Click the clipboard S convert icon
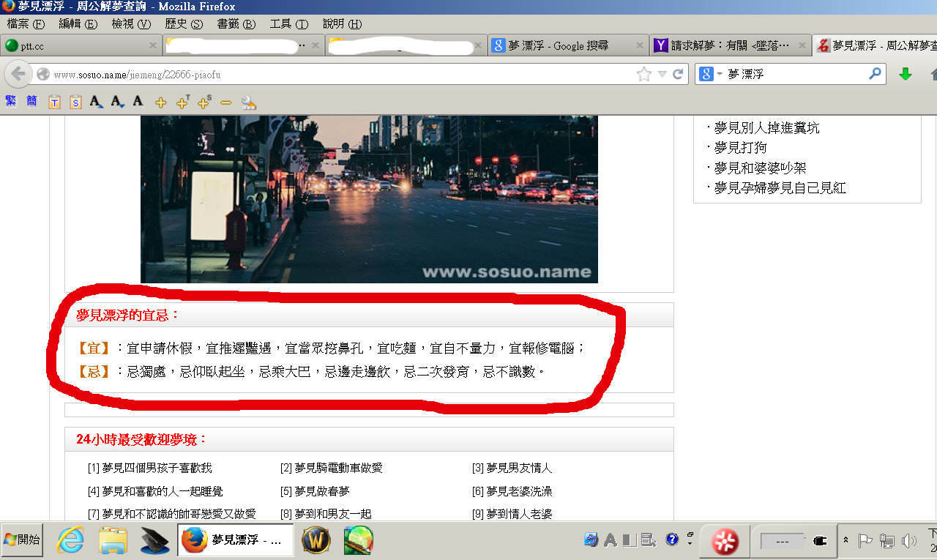Screen dimensions: 937x560 [75, 102]
